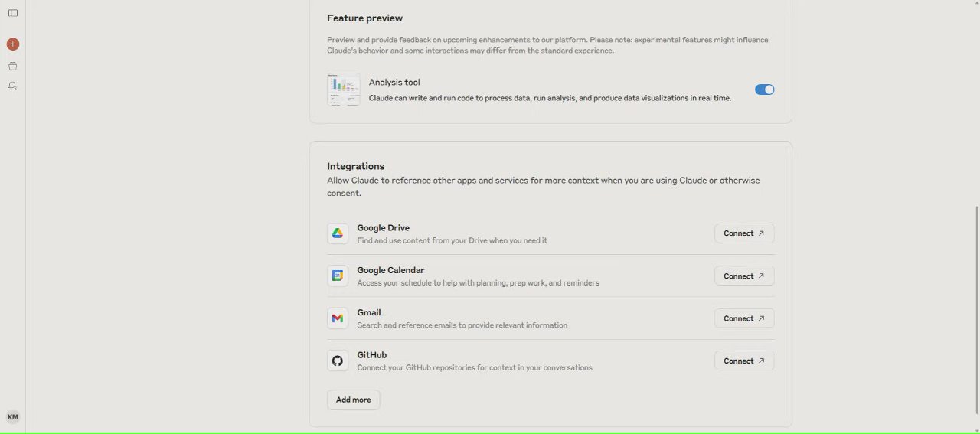Open the Chats icon in sidebar
The width and height of the screenshot is (980, 434).
pos(13,86)
